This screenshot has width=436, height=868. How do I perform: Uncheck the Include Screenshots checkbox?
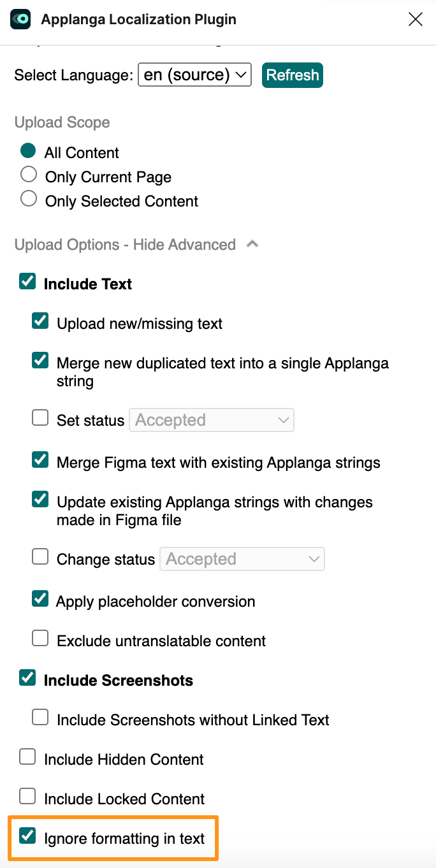coord(27,678)
